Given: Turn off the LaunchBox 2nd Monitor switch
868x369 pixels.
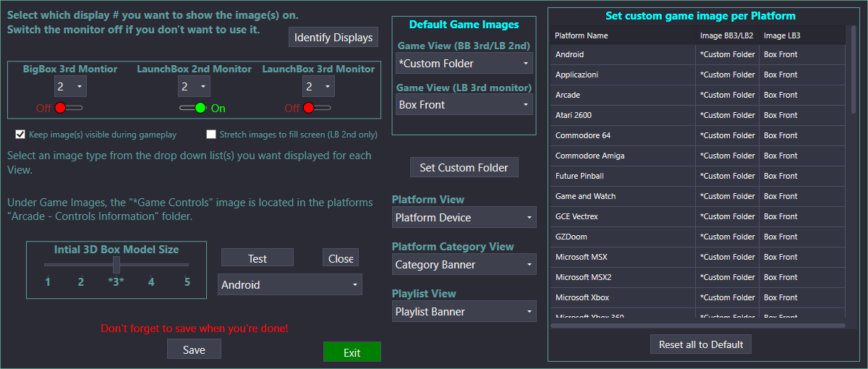Looking at the screenshot, I should coord(194,108).
